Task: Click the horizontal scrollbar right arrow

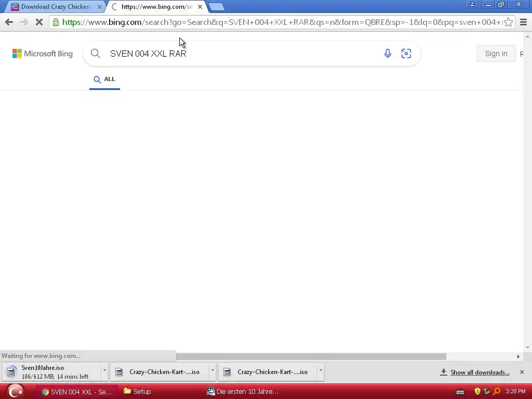Action: pyautogui.click(x=518, y=356)
